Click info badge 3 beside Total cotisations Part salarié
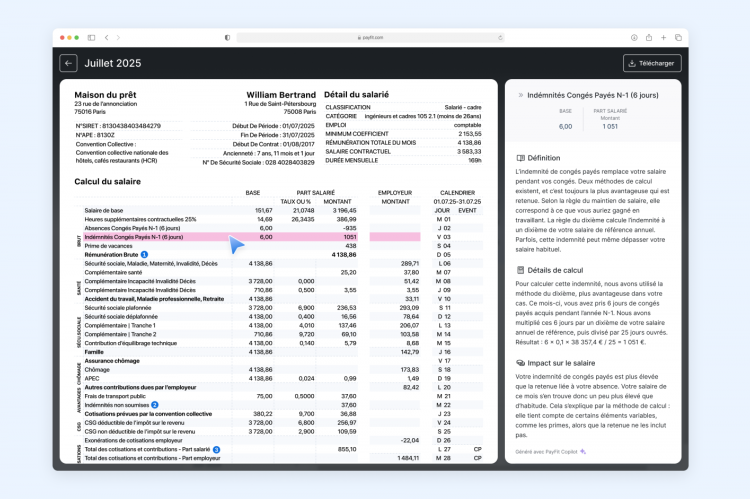Screen dimensions: 750x499 coord(216,450)
